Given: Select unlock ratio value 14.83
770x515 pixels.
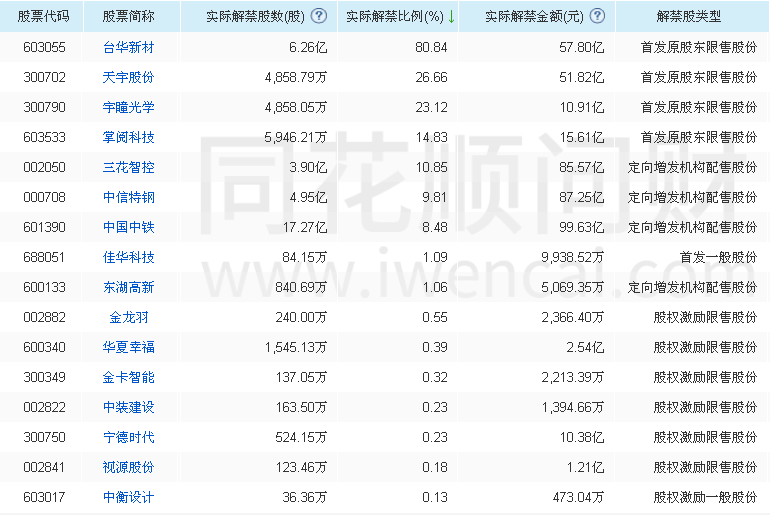Looking at the screenshot, I should (x=431, y=137).
